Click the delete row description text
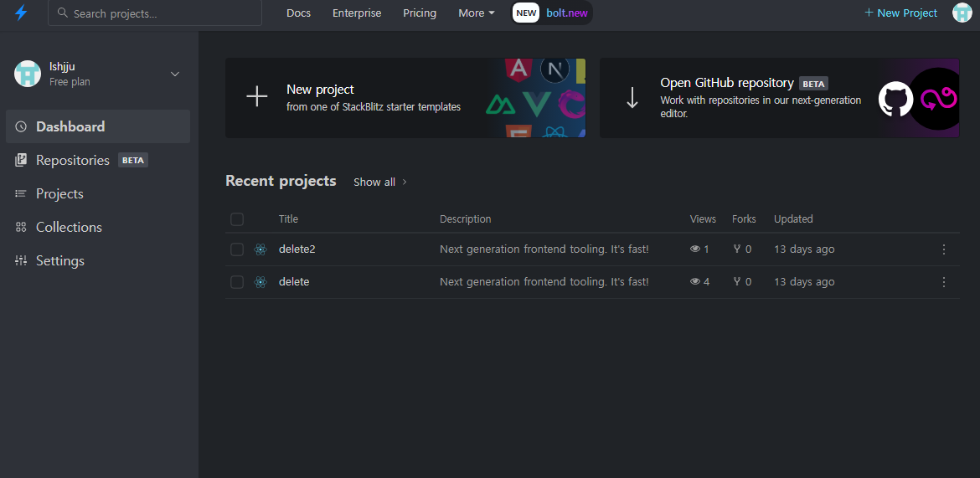This screenshot has width=980, height=478. (x=544, y=282)
